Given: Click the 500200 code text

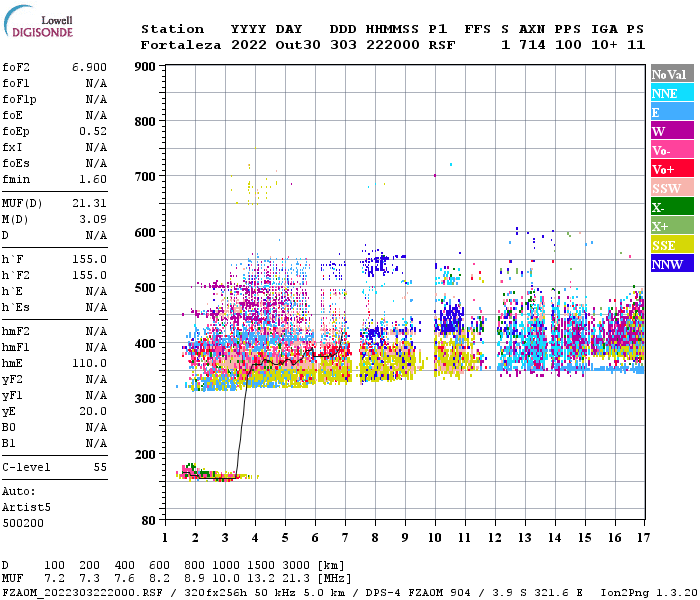Looking at the screenshot, I should (x=23, y=523).
